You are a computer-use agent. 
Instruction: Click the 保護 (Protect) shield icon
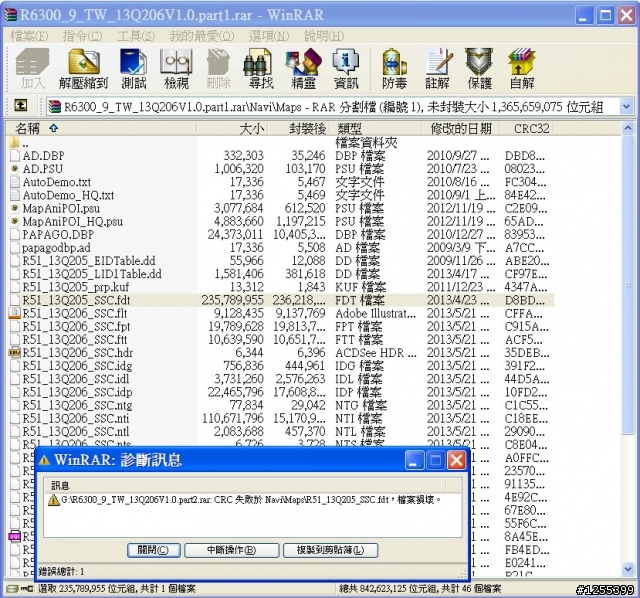point(480,68)
